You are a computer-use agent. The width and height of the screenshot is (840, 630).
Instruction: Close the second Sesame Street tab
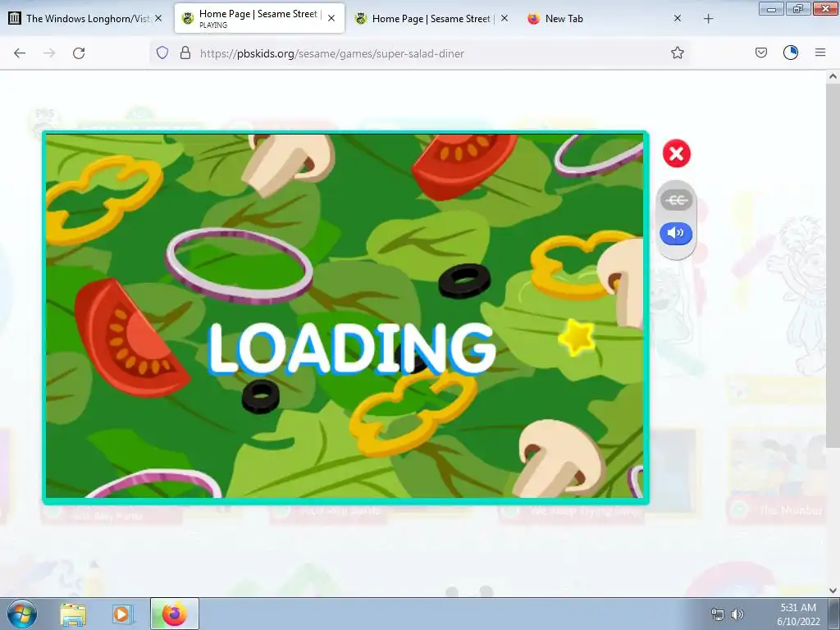pos(504,18)
